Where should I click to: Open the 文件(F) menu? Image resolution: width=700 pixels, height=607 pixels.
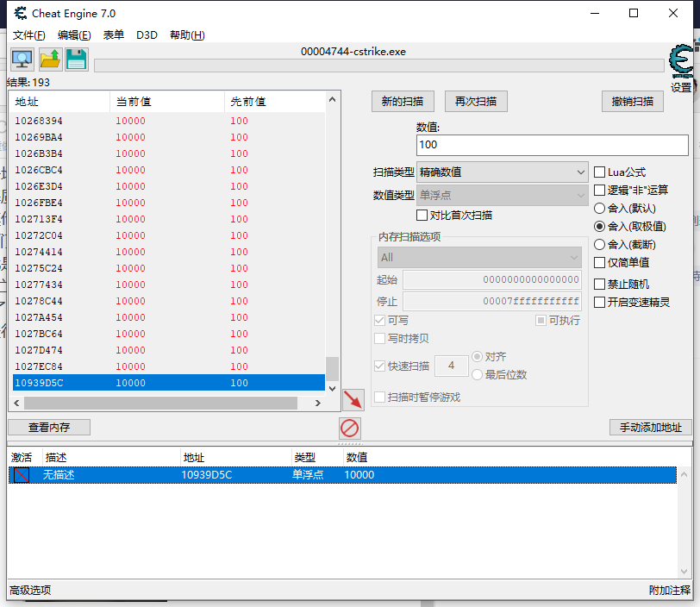[x=29, y=35]
